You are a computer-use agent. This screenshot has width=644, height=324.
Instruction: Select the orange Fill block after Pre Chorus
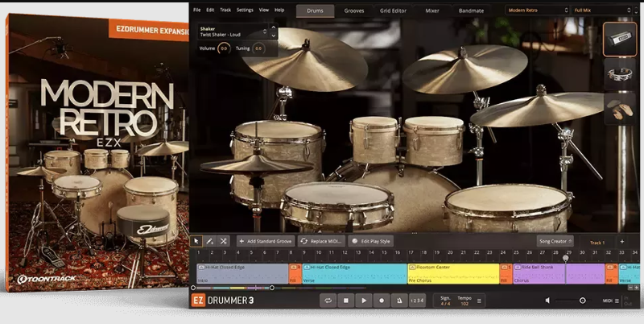click(506, 274)
